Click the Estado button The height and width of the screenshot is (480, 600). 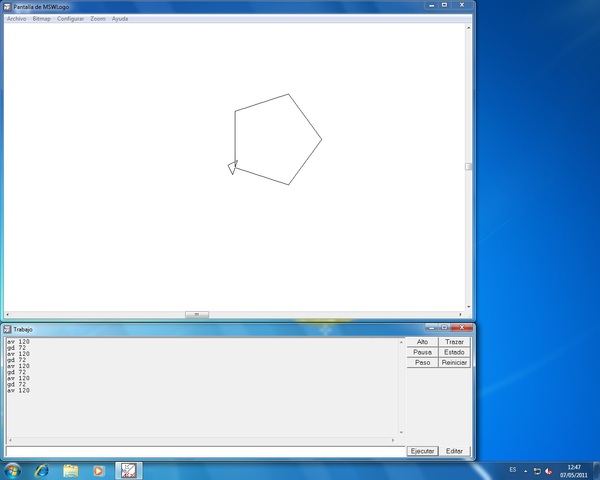click(454, 352)
